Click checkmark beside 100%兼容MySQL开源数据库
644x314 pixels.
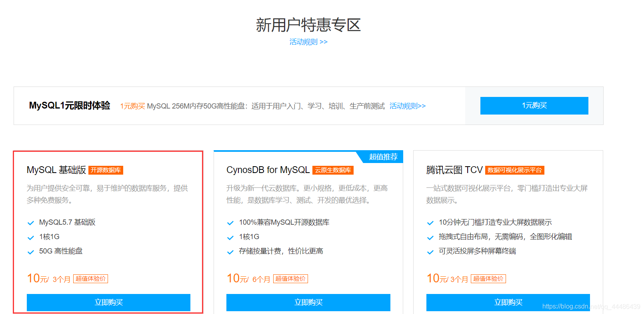click(230, 223)
